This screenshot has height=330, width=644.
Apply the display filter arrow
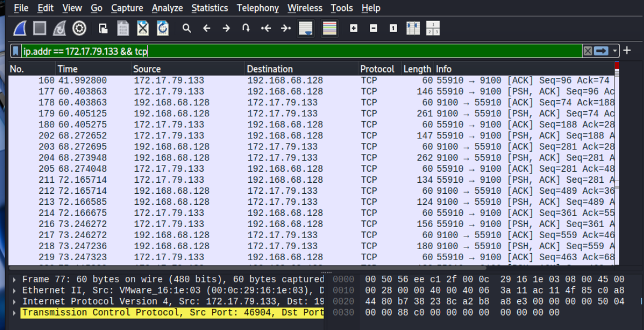[x=601, y=51]
